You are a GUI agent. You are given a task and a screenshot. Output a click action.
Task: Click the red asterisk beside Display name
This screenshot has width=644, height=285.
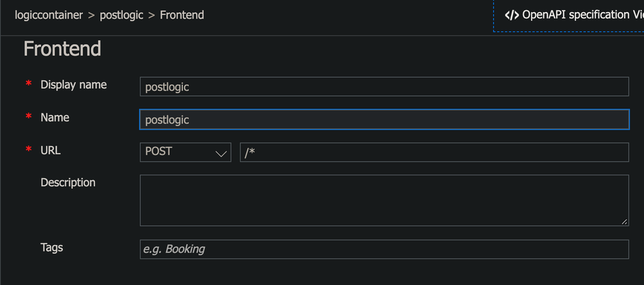pos(28,85)
